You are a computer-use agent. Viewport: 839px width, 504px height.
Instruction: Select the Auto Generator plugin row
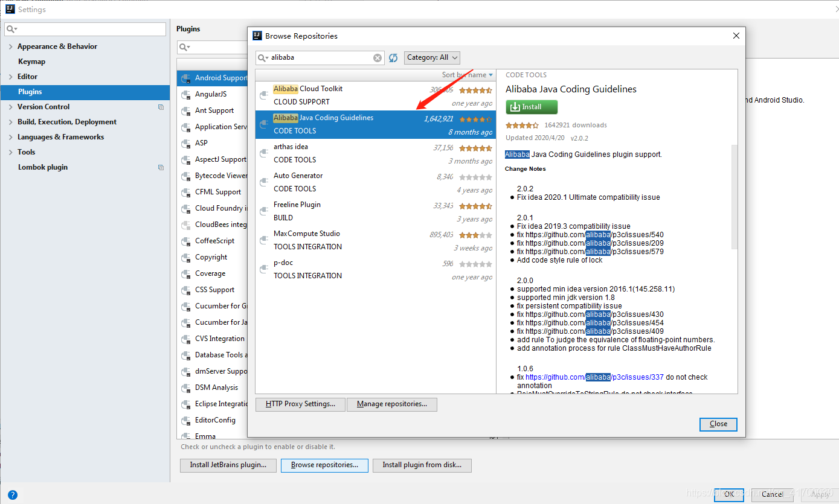click(376, 182)
